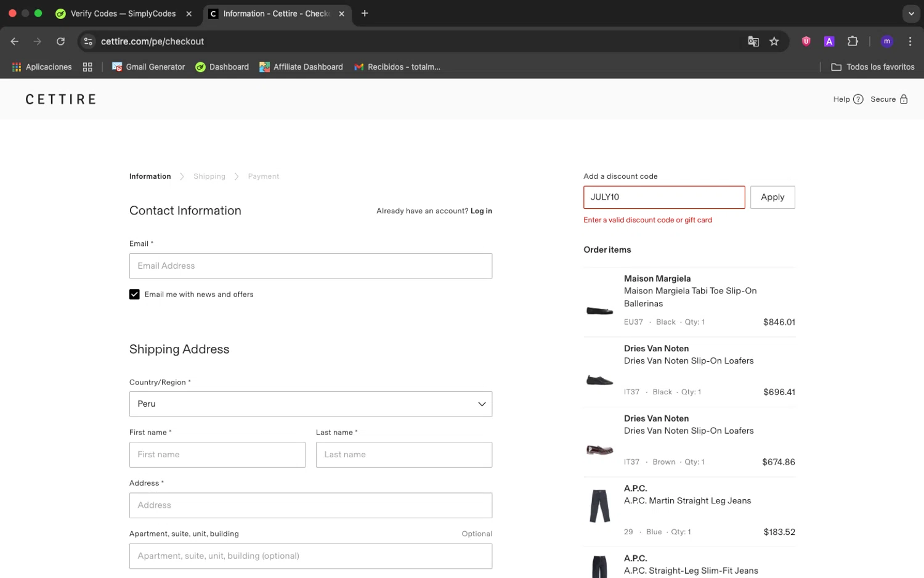
Task: Open the Chrome three-dot menu
Action: point(910,41)
